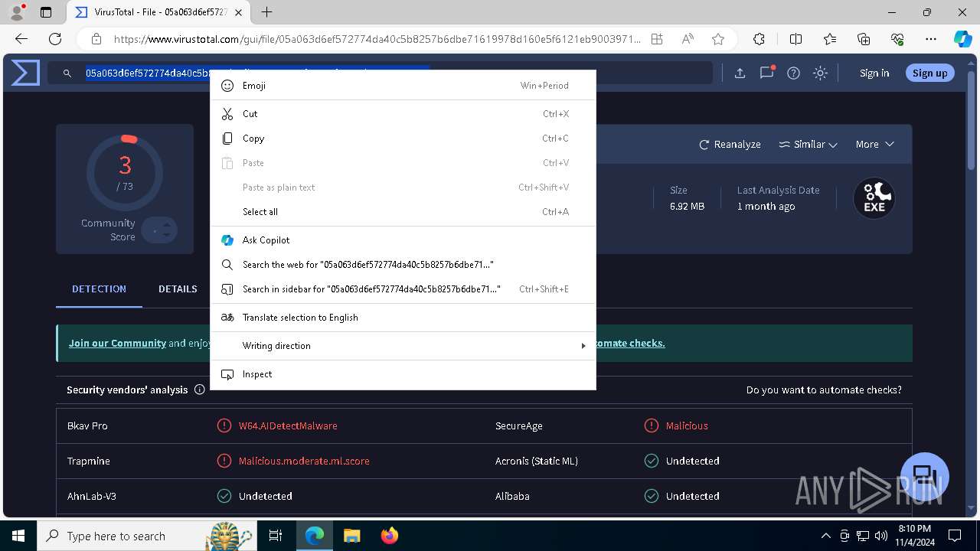Add page to favorites star icon

tap(717, 39)
